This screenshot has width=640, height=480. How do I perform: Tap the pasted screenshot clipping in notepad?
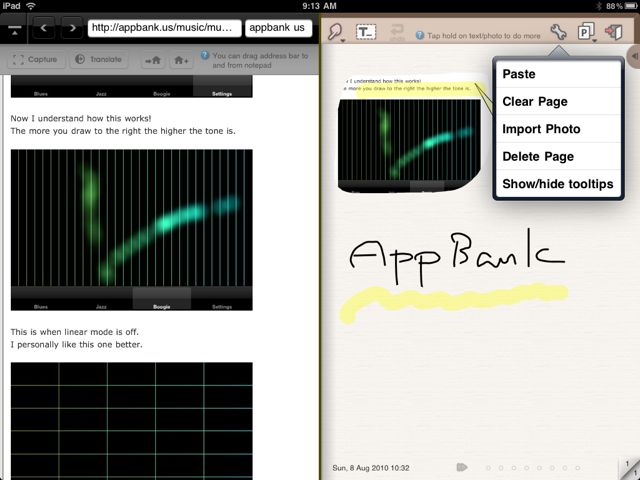(409, 145)
